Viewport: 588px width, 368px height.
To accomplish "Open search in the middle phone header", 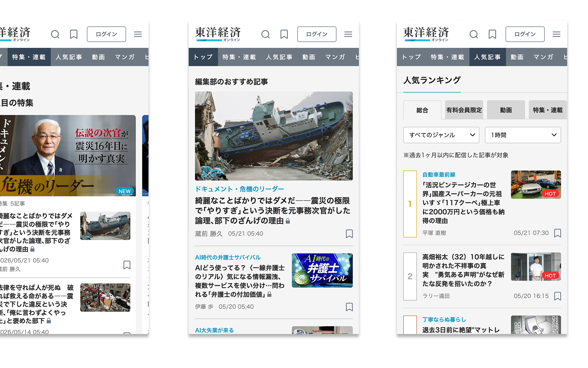I will coord(265,34).
